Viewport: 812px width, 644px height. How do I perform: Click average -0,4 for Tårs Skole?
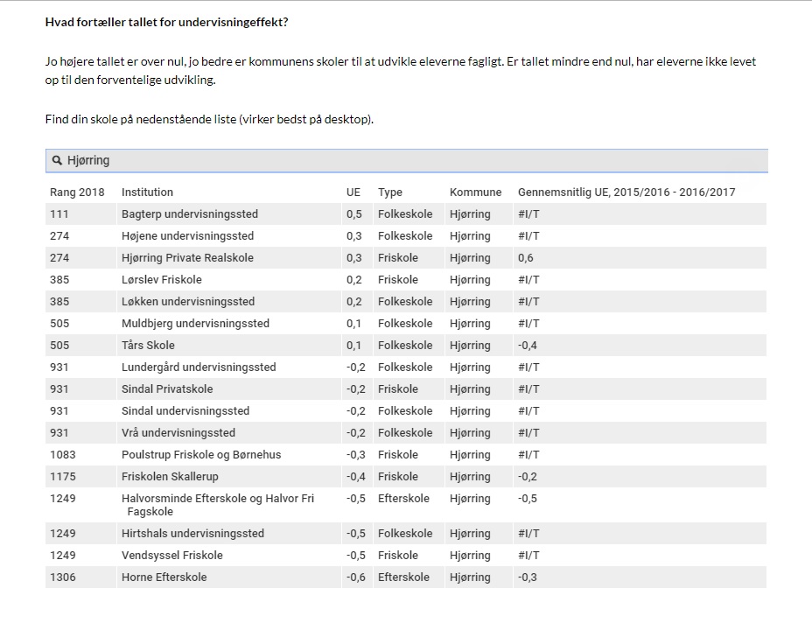527,346
